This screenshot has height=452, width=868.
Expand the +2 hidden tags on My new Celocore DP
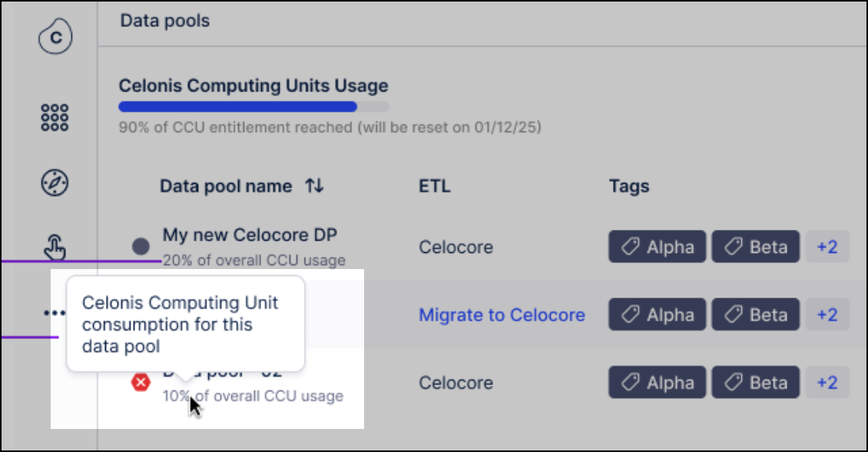click(x=827, y=247)
